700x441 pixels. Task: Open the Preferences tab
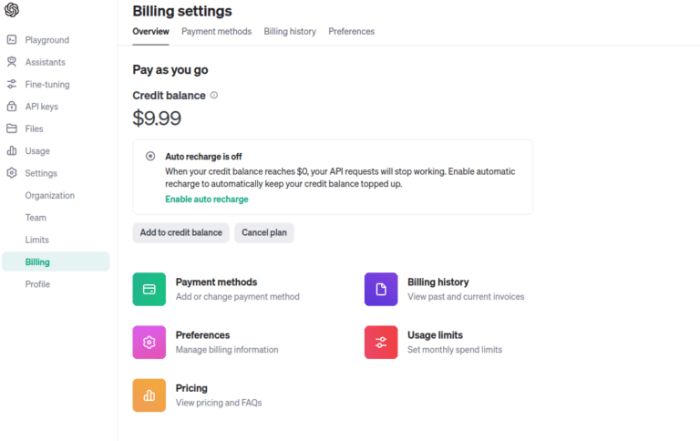pos(351,32)
